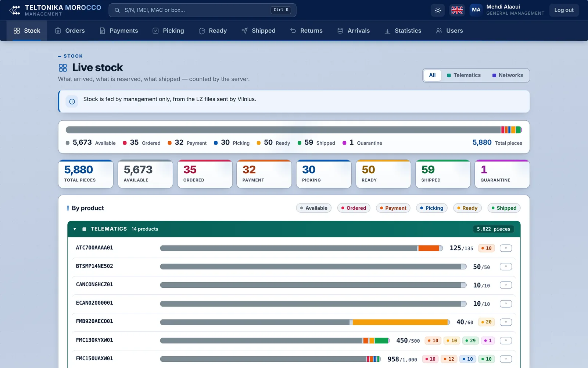Click the Ctrl K shortcut badge
This screenshot has width=588, height=368.
coord(281,10)
